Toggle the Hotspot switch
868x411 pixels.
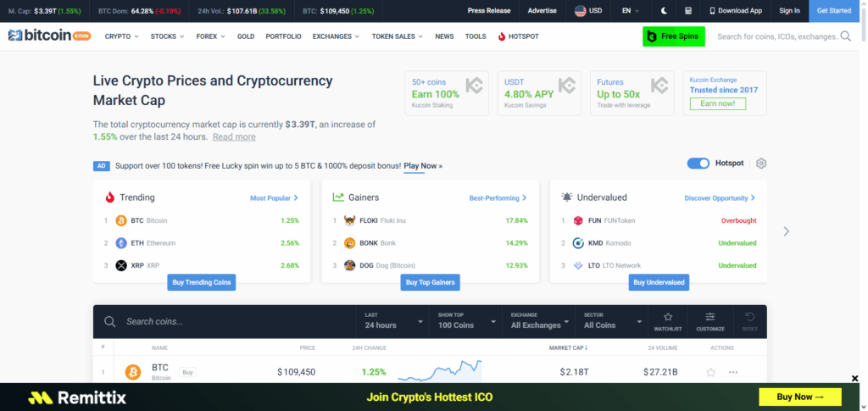coord(698,164)
